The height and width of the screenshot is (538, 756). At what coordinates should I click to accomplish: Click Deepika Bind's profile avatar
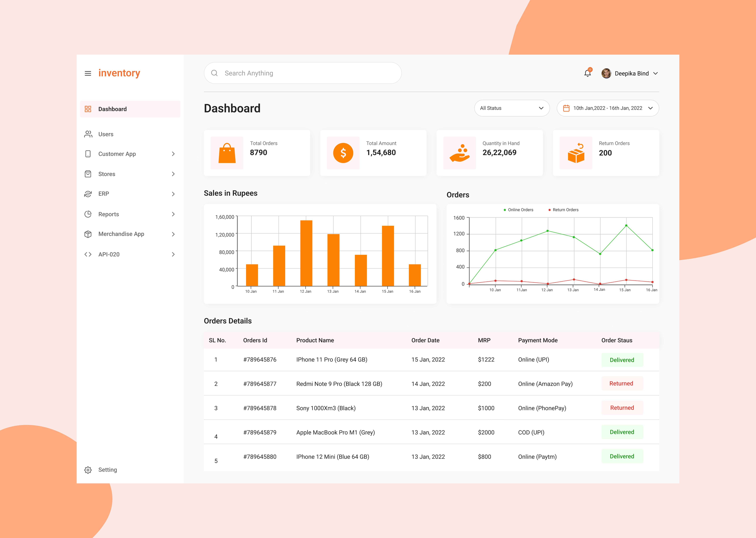pos(606,73)
